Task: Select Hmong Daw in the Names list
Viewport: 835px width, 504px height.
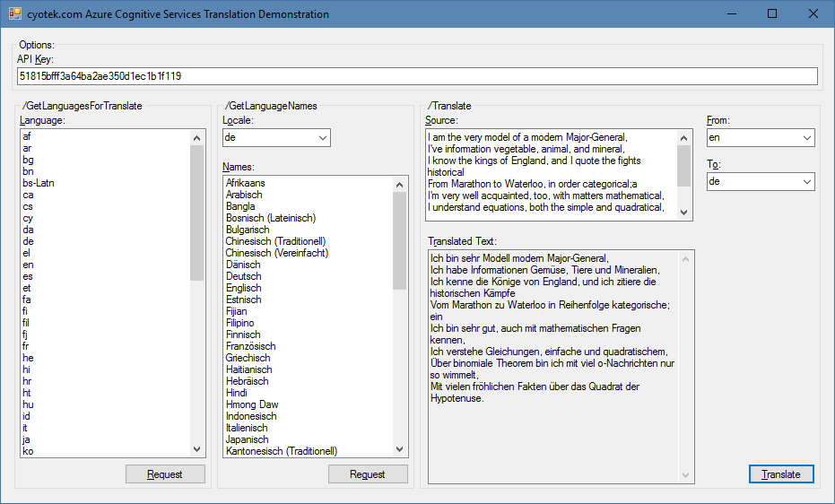Action: pyautogui.click(x=309, y=405)
